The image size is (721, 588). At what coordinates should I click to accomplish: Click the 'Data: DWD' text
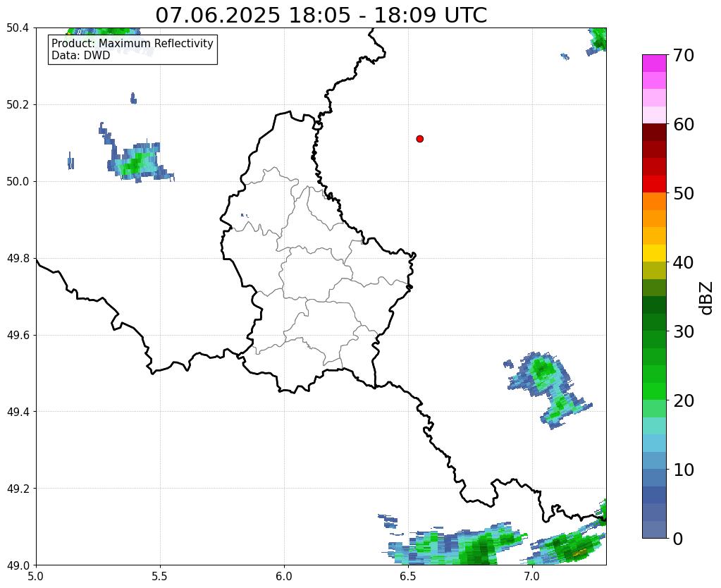coord(81,56)
